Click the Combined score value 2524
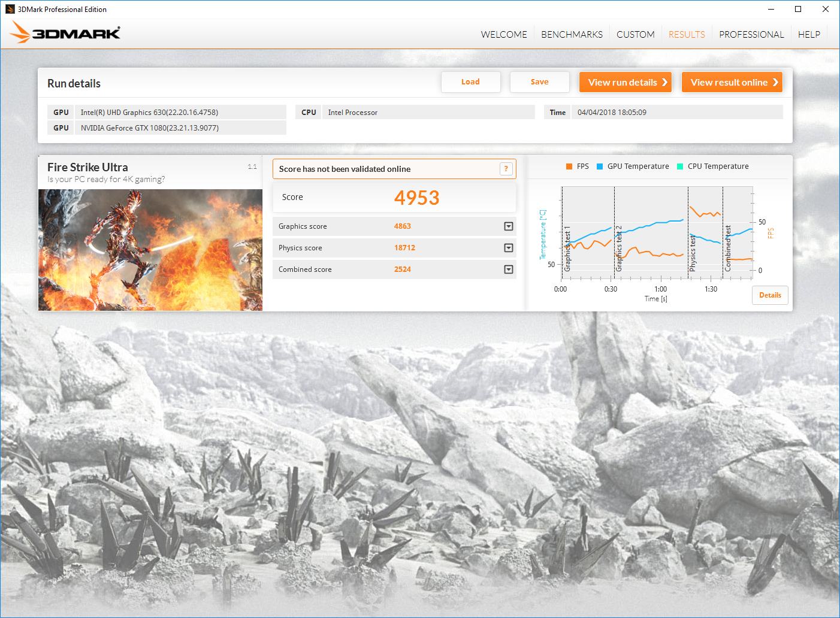Image resolution: width=840 pixels, height=618 pixels. [403, 269]
